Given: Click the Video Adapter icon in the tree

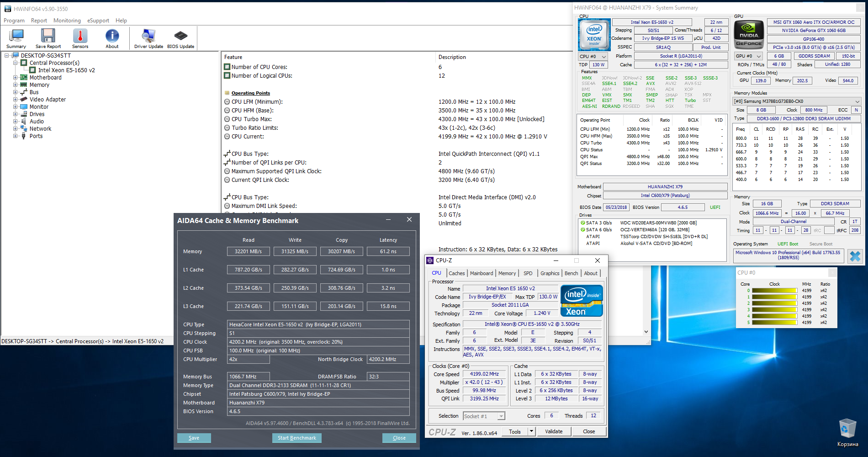Looking at the screenshot, I should coord(24,100).
